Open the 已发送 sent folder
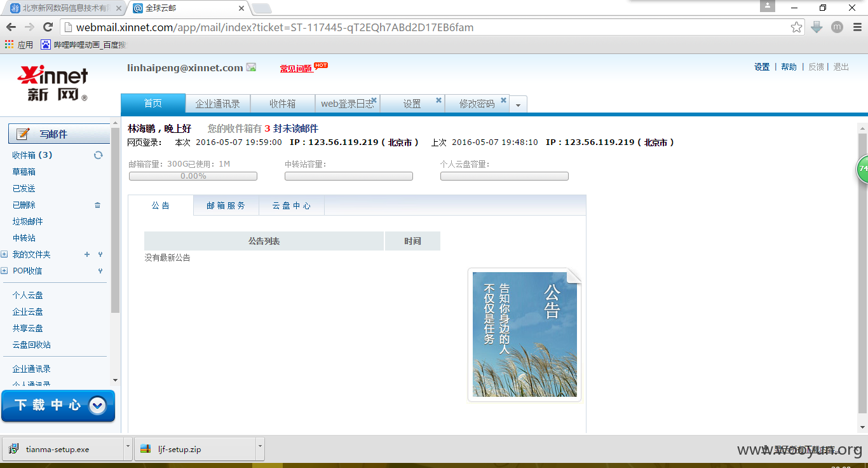The height and width of the screenshot is (468, 868). pyautogui.click(x=24, y=188)
